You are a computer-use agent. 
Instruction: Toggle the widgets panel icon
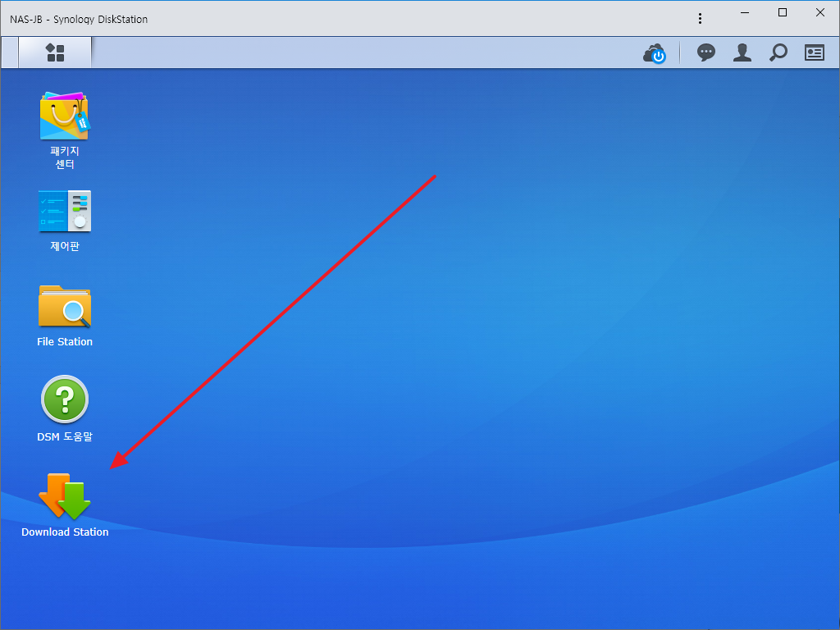[815, 52]
